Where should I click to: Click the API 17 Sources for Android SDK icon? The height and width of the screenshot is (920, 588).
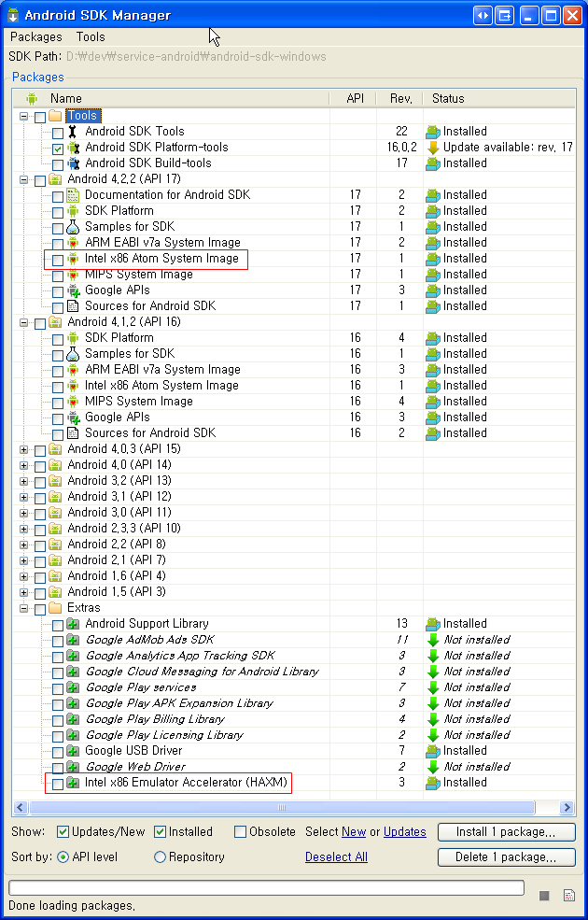73,305
